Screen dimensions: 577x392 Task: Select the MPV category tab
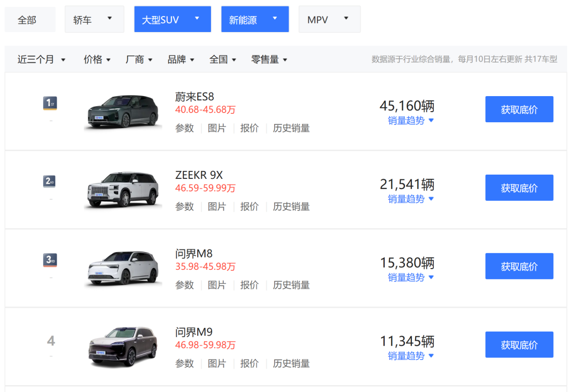pos(329,19)
